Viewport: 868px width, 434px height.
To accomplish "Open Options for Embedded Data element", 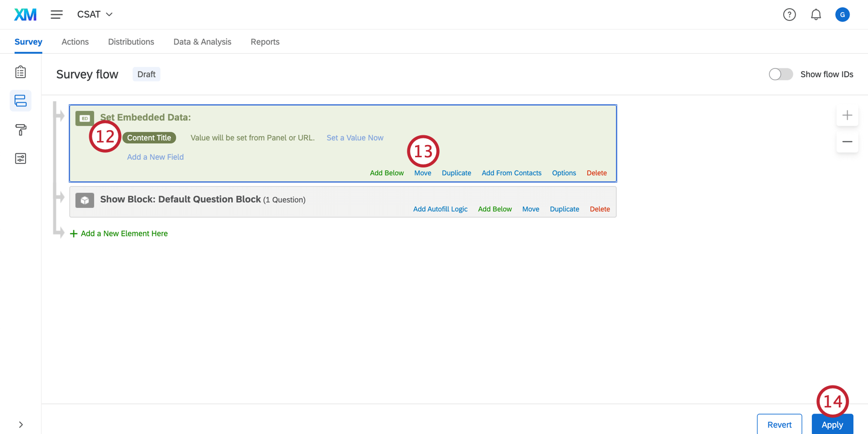I will pos(564,173).
